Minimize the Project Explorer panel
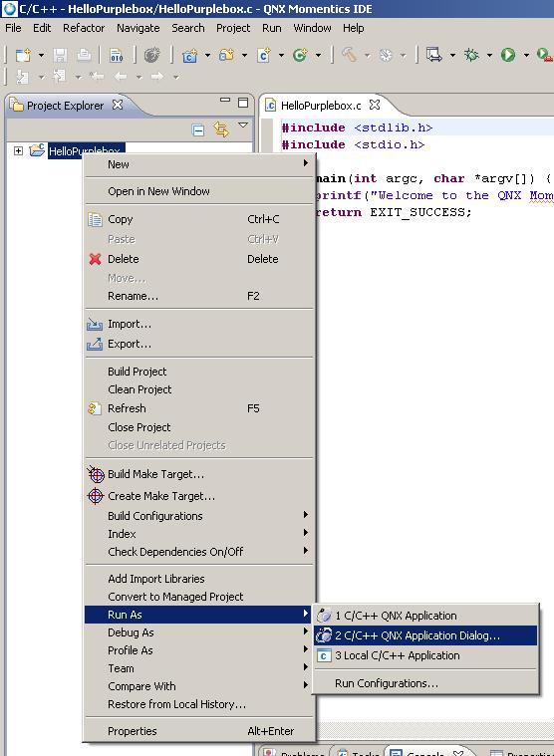 (x=225, y=101)
